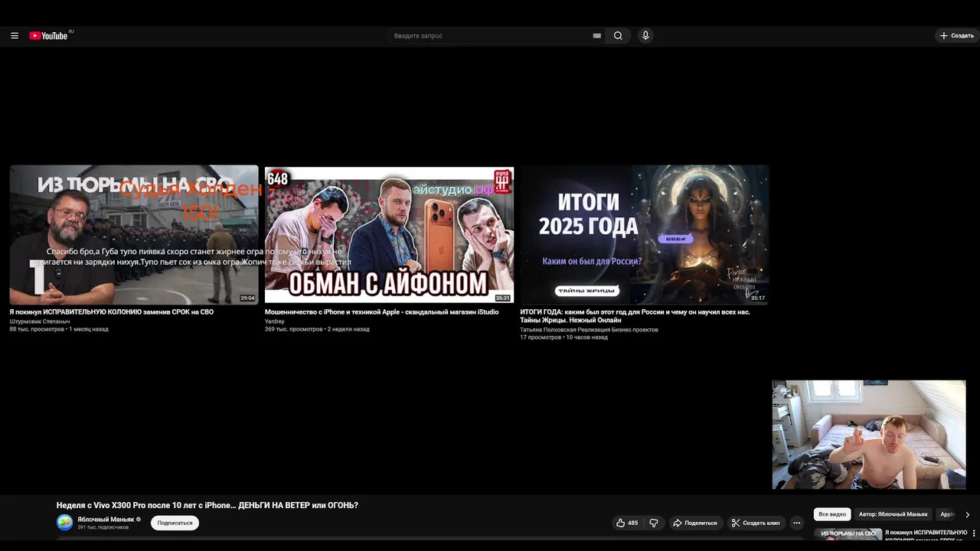This screenshot has width=980, height=551.
Task: Show more filter chips with the right chevron
Action: tap(967, 514)
